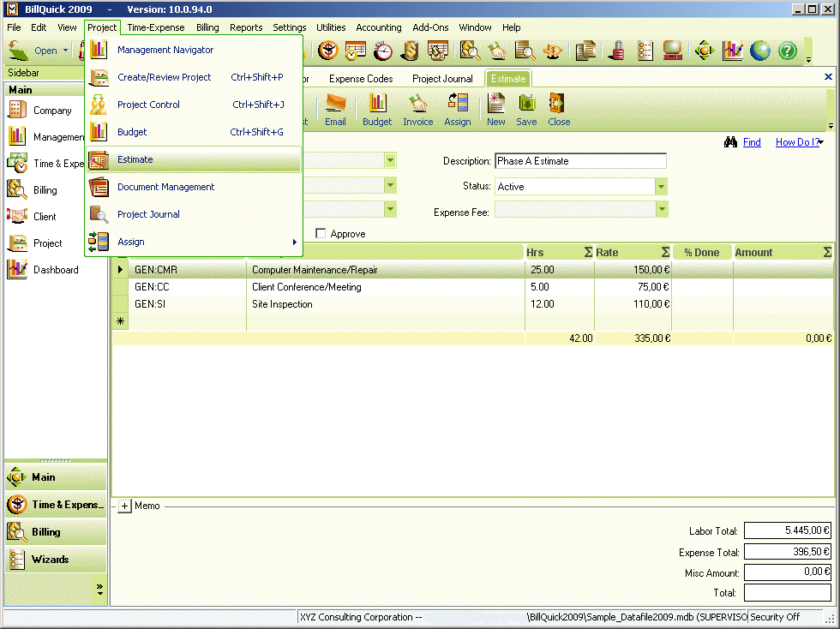Click the checklist toolbar icon
This screenshot has width=840, height=629.
click(x=645, y=51)
